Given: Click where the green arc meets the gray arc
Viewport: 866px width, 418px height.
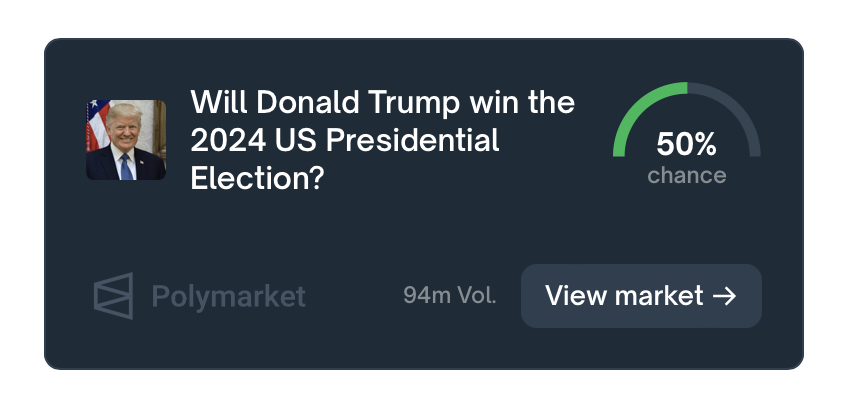Looking at the screenshot, I should (687, 88).
